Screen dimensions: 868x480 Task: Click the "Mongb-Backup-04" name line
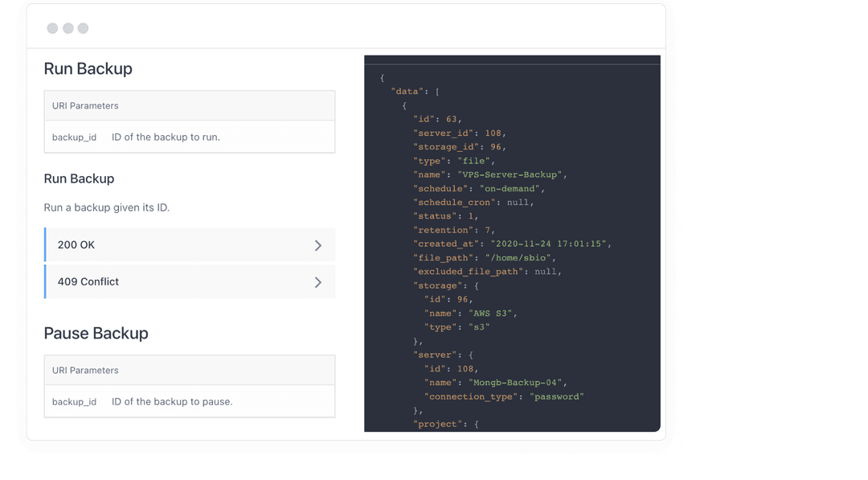pos(495,383)
